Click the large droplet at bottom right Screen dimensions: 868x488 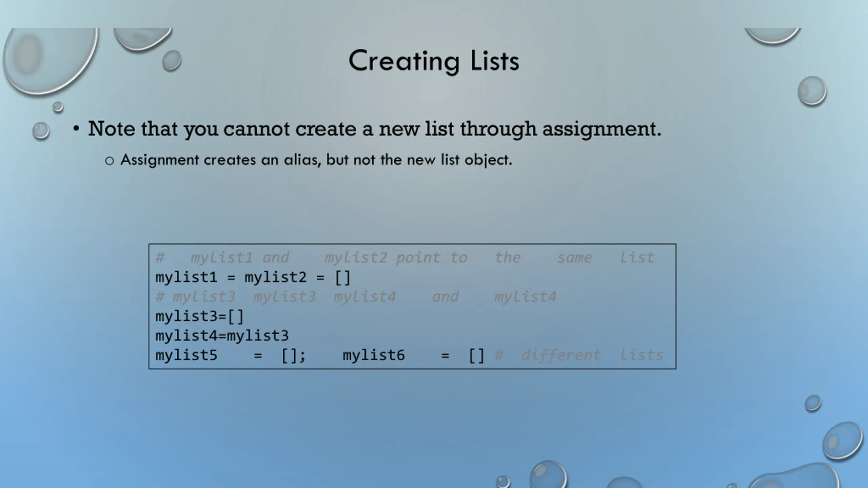click(843, 441)
